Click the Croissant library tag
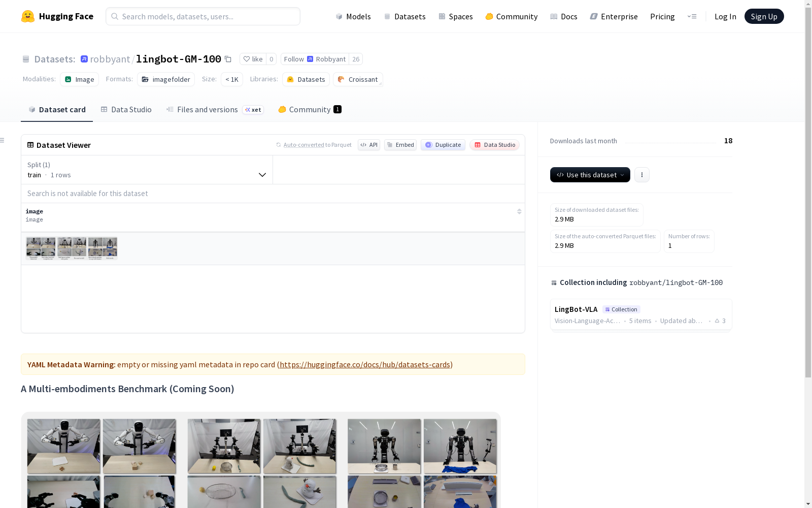The height and width of the screenshot is (508, 812). click(358, 79)
